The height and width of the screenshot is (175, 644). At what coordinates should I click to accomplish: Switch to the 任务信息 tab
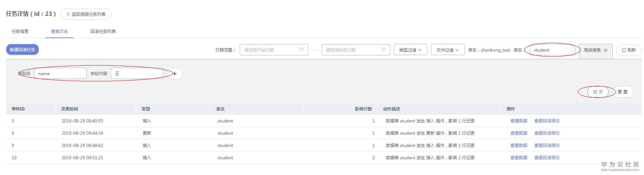pos(20,32)
